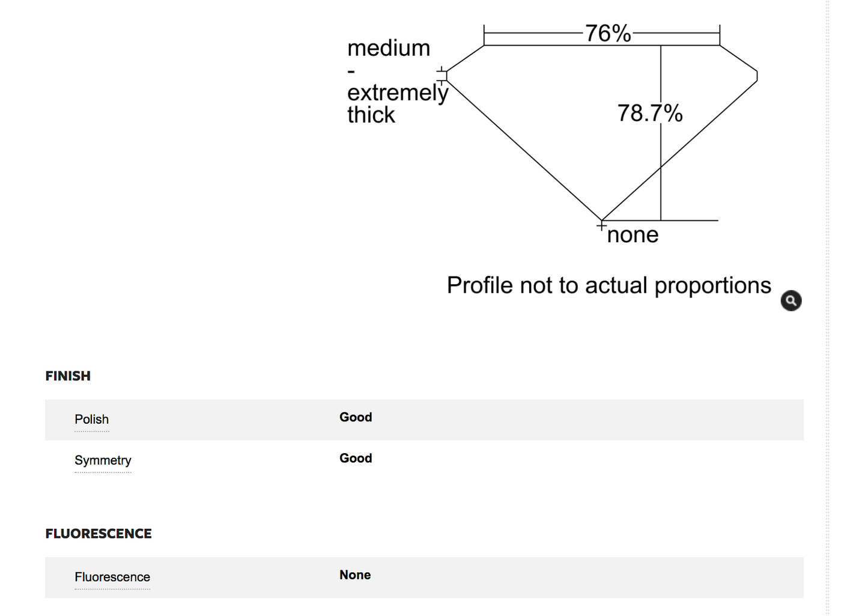Image resolution: width=868 pixels, height=616 pixels.
Task: Click the magnifier zoom icon below diagram
Action: point(791,300)
